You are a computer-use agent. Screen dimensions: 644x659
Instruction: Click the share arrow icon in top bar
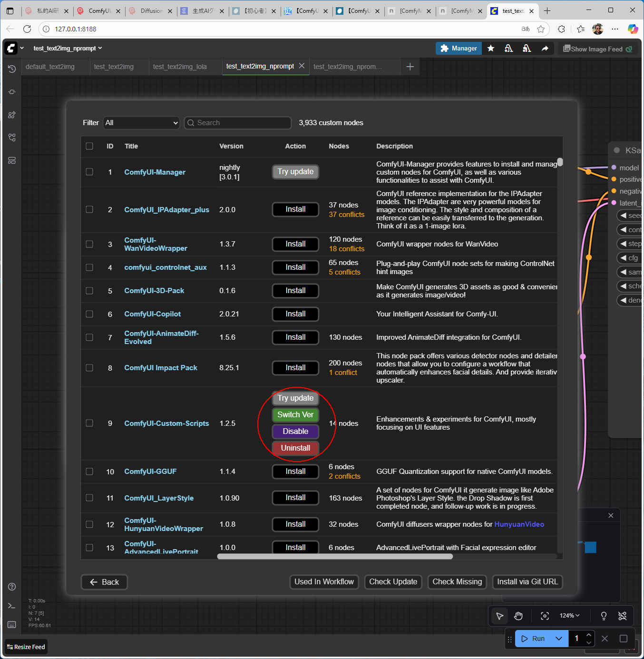pos(545,49)
